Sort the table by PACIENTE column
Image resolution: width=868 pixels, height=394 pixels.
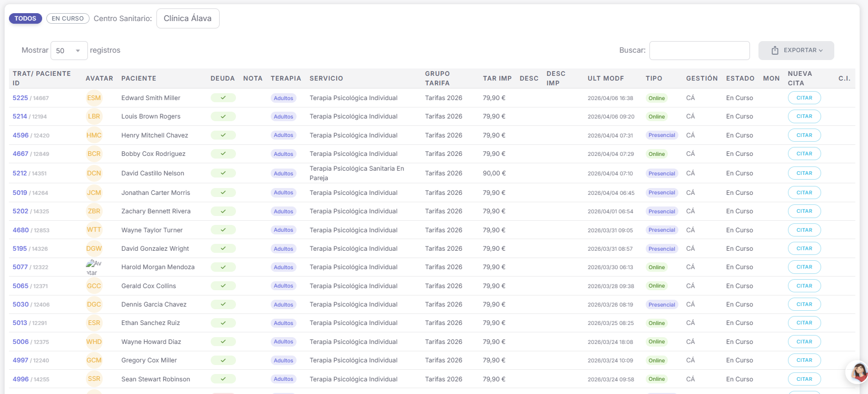coord(139,78)
